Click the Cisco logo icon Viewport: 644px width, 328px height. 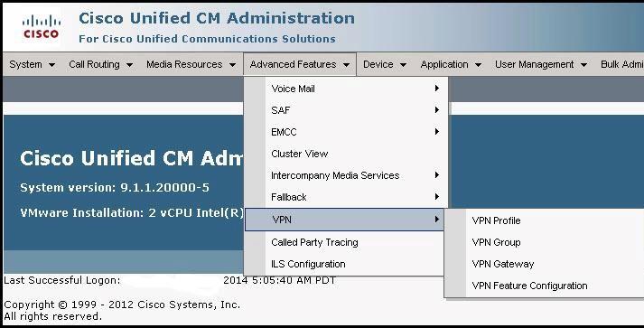41,27
